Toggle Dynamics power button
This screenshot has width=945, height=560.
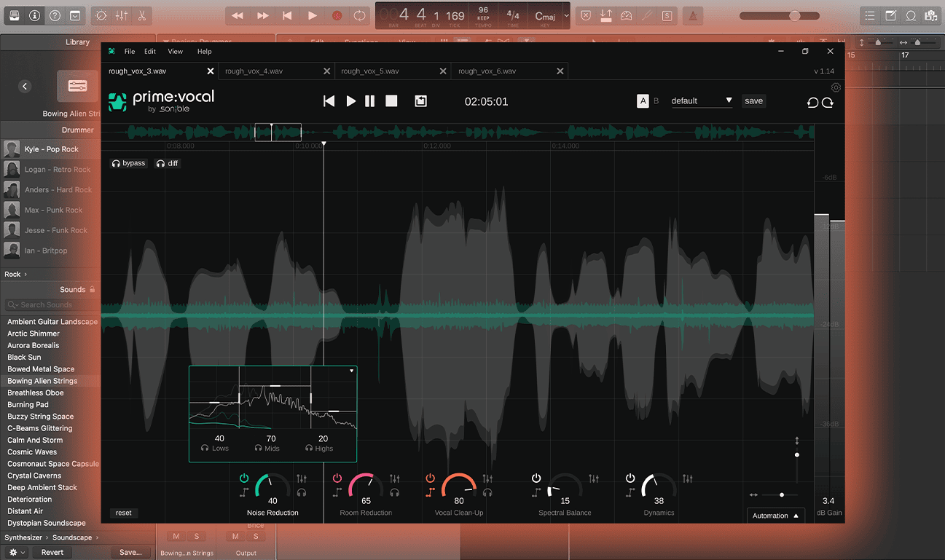[x=630, y=478]
